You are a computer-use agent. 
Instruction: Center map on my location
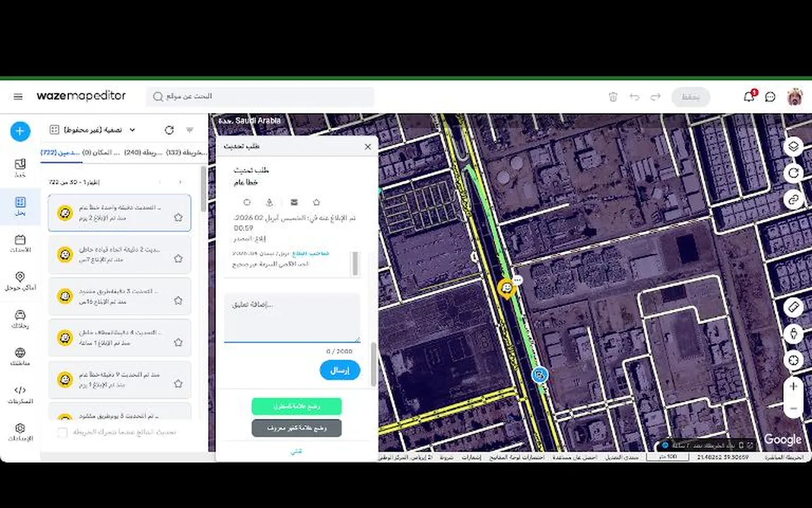tap(794, 360)
